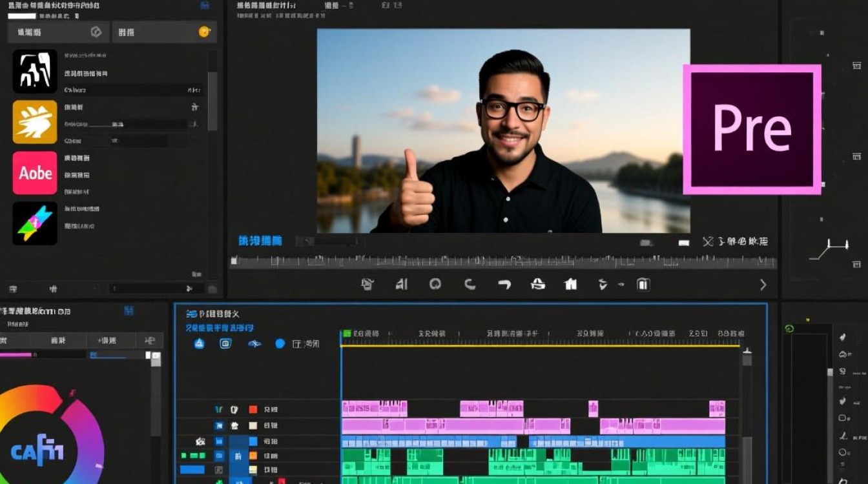The width and height of the screenshot is (868, 484).
Task: Toggle the green indicator squares left of track headers
Action: click(193, 456)
